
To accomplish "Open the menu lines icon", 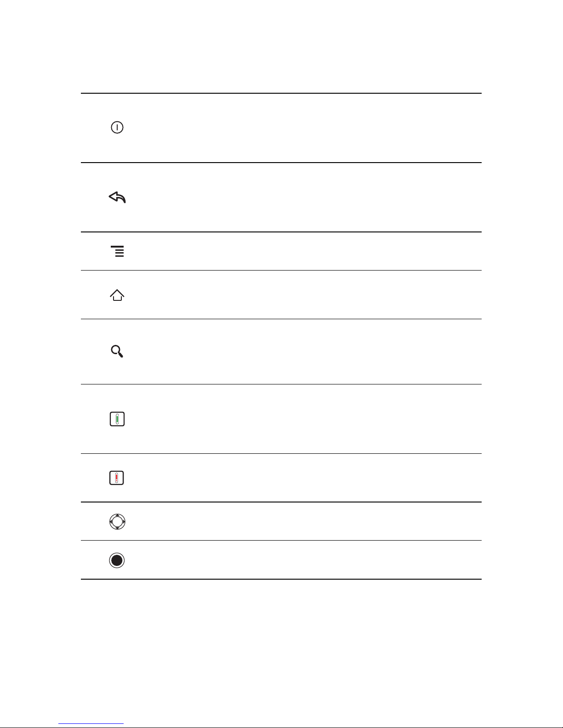I will (118, 251).
